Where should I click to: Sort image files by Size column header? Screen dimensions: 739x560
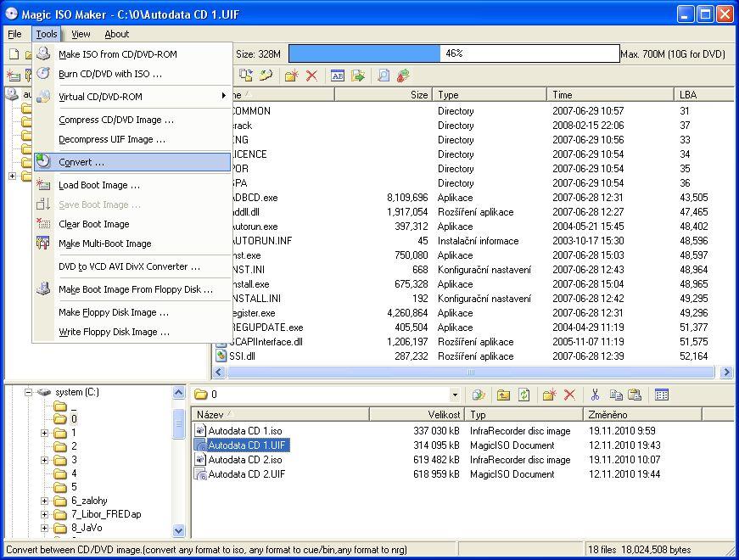pos(383,95)
